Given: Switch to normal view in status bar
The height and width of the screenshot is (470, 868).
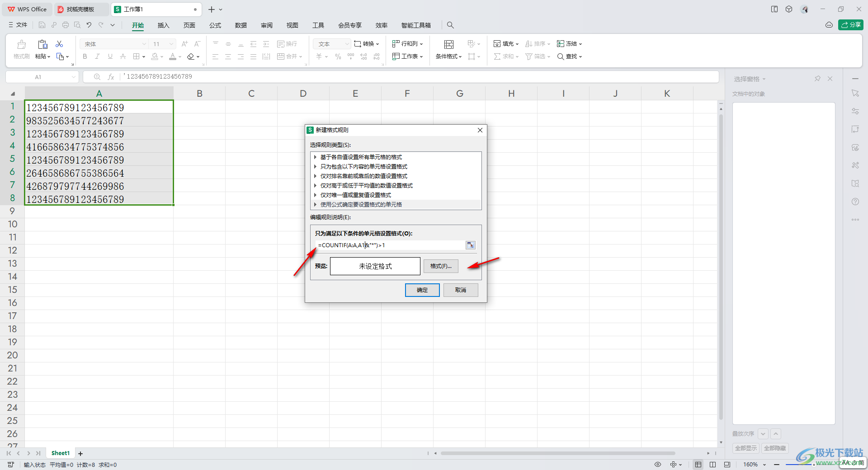Looking at the screenshot, I should pyautogui.click(x=698, y=465).
